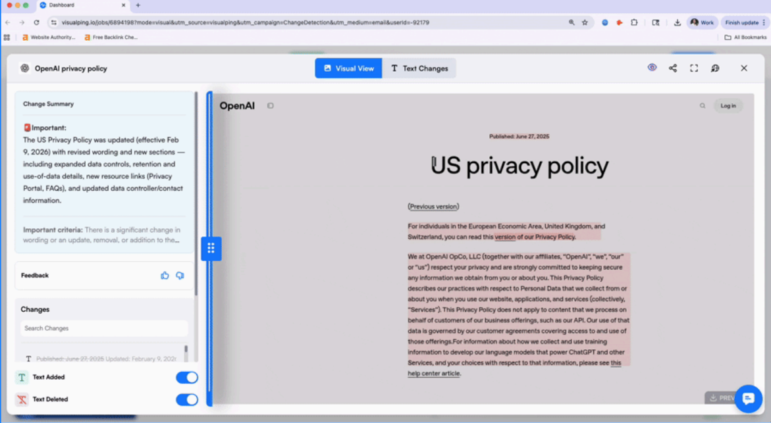The height and width of the screenshot is (423, 771).
Task: Select the Dashboard browser tab
Action: [x=82, y=5]
